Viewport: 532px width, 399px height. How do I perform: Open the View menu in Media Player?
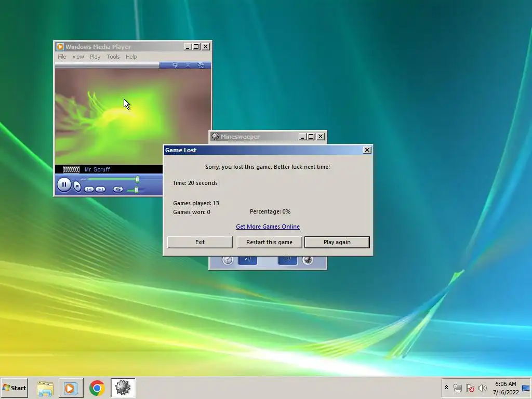[78, 57]
